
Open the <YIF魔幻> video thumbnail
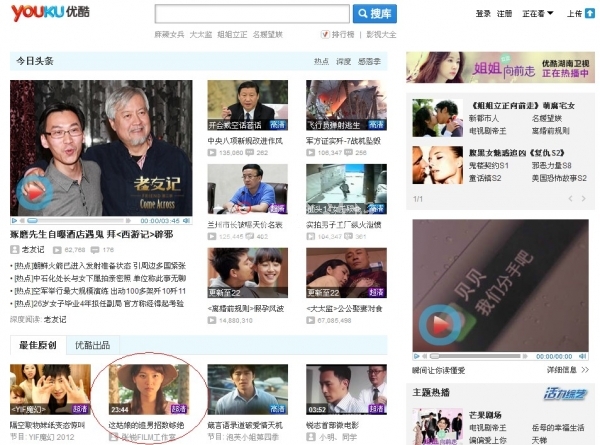51,390
